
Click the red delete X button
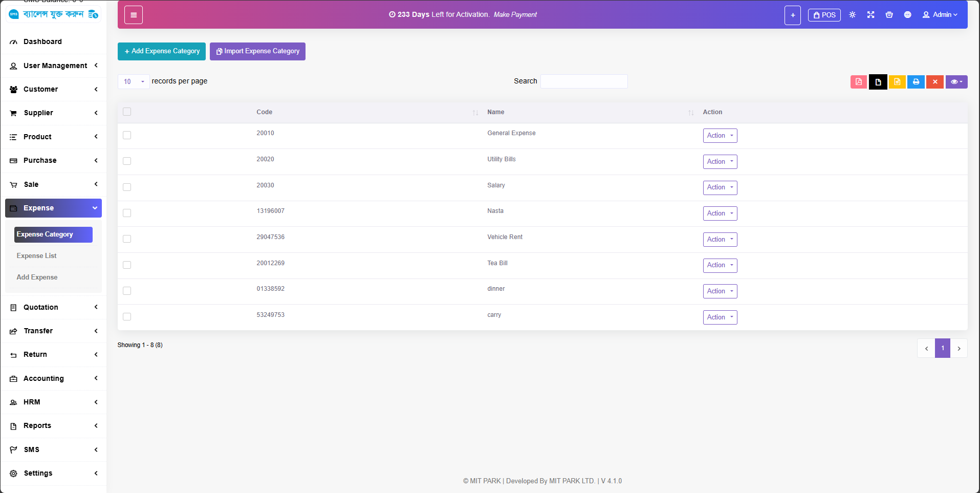tap(934, 82)
